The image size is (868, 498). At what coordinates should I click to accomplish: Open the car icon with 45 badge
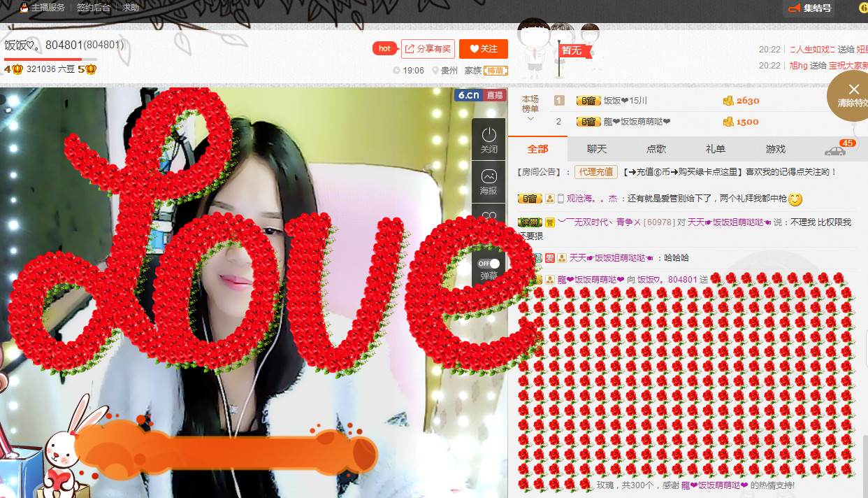836,150
